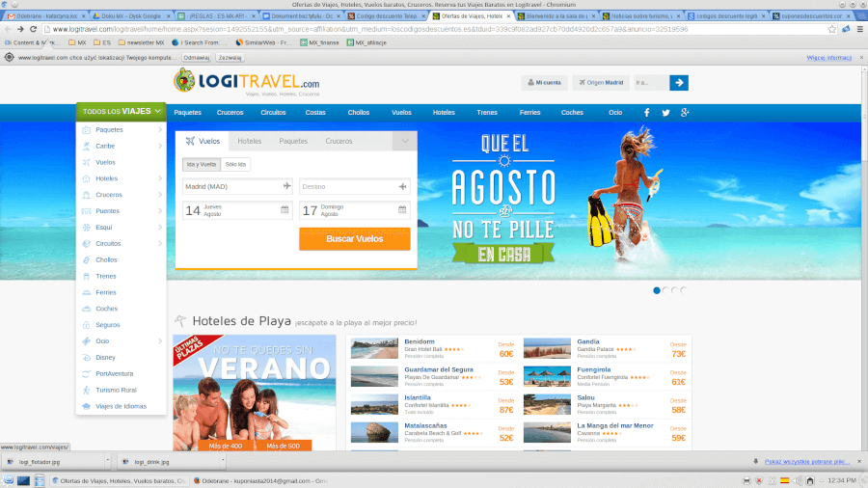Image resolution: width=868 pixels, height=488 pixels.
Task: Expand the Hoteles submenu arrow in sidebar
Action: click(160, 178)
